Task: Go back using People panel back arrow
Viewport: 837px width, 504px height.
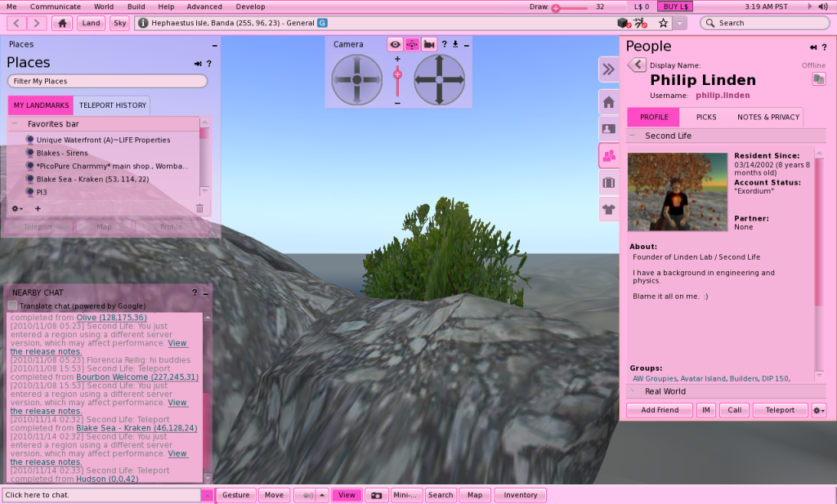Action: [x=636, y=65]
